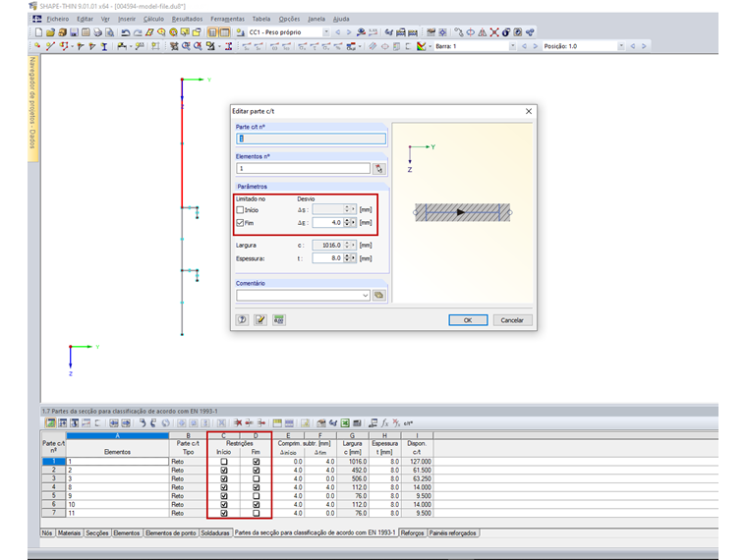The width and height of the screenshot is (747, 560).
Task: Click the formula with red X icon in the table toolbar
Action: click(x=396, y=422)
